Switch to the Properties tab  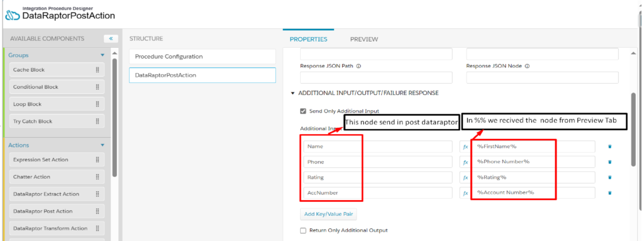tap(308, 40)
